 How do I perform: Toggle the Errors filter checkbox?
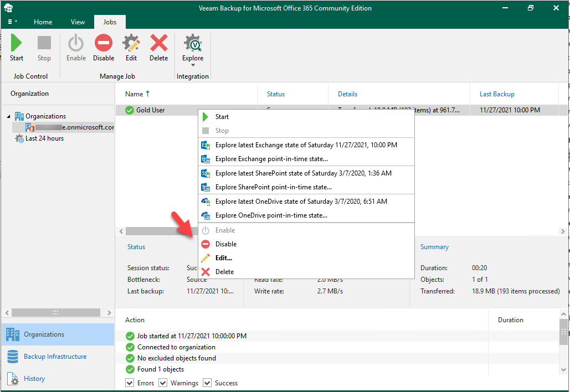(130, 383)
